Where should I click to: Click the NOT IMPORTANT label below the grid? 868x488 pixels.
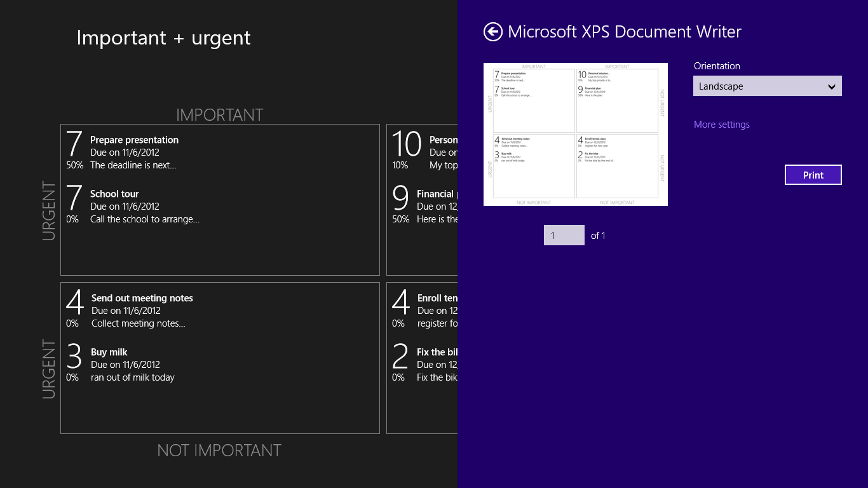219,451
